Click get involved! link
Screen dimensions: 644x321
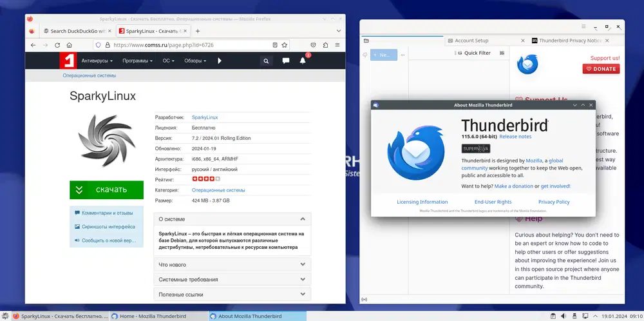coord(555,186)
